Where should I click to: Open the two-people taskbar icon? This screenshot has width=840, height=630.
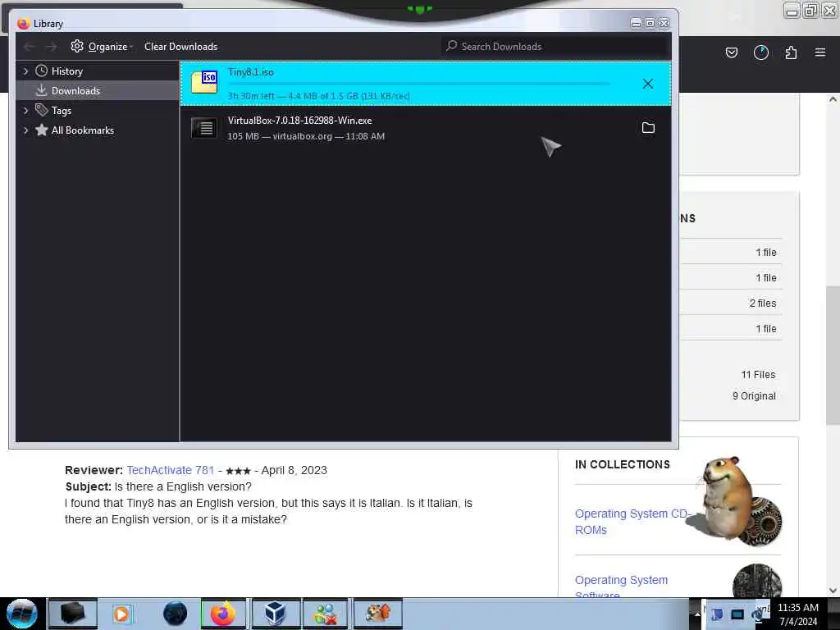[325, 614]
